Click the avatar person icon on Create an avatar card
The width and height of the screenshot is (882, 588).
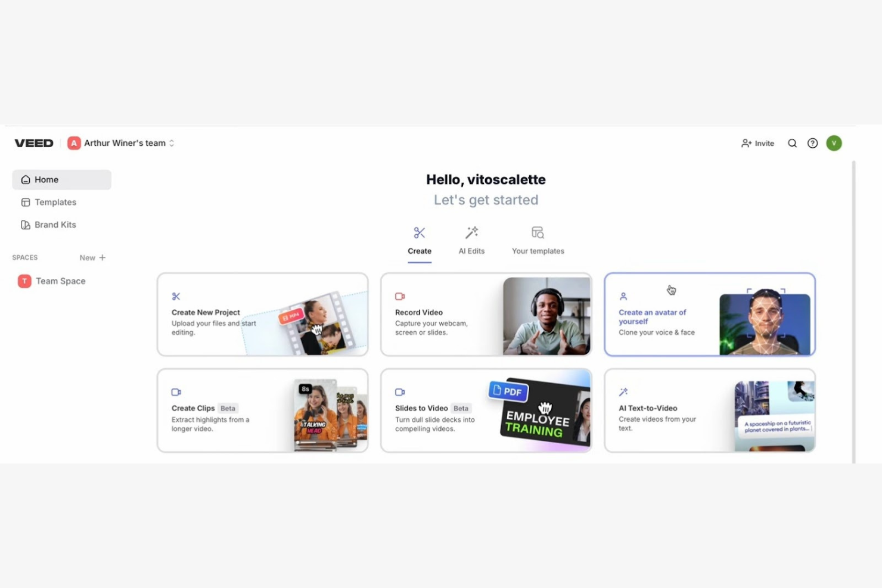tap(623, 295)
